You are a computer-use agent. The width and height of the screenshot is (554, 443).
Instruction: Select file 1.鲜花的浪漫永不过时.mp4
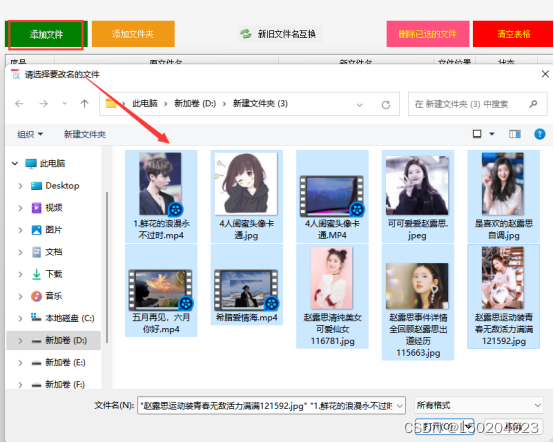(161, 196)
